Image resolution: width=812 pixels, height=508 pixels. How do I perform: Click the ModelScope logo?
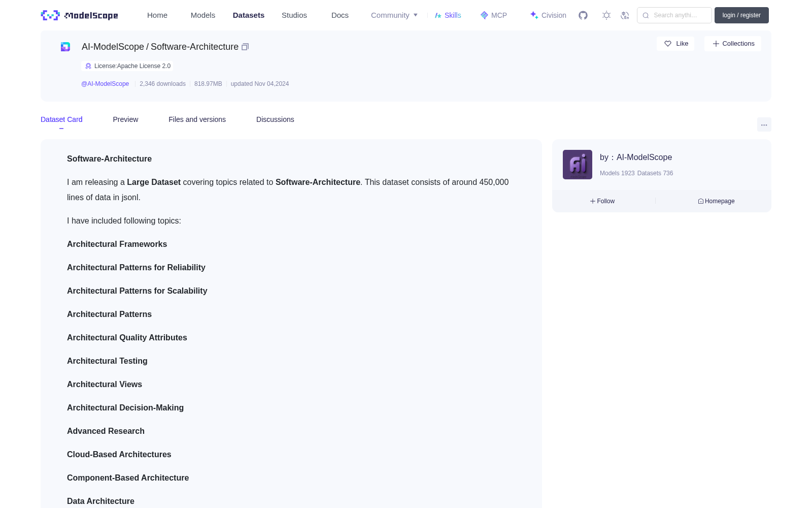pos(79,15)
